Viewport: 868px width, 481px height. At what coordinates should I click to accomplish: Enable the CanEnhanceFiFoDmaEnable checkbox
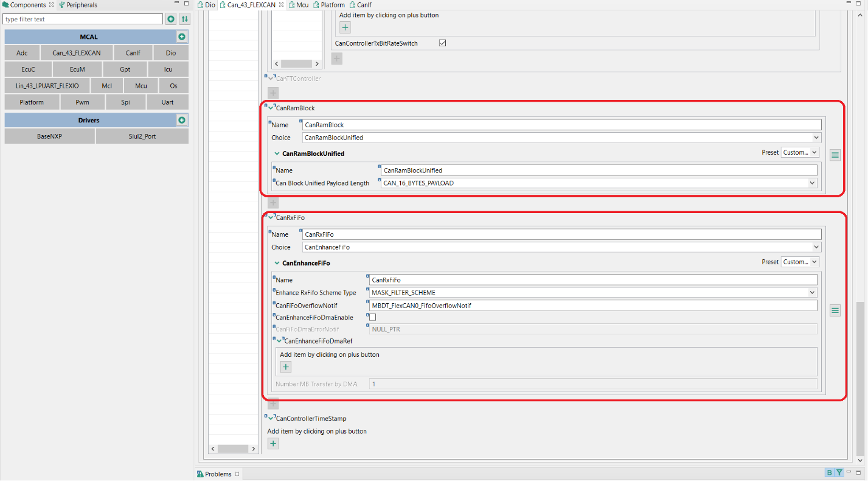372,317
